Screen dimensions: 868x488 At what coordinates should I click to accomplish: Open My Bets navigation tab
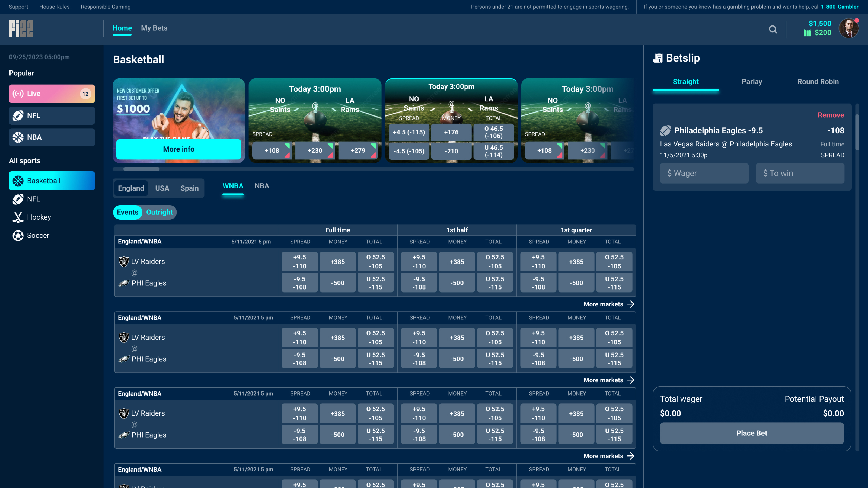(x=154, y=28)
